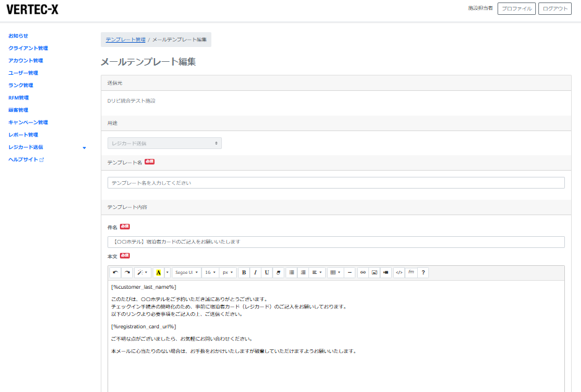Open ヘルプサイト external link
Viewport: 581px width, 392px height.
click(x=26, y=160)
